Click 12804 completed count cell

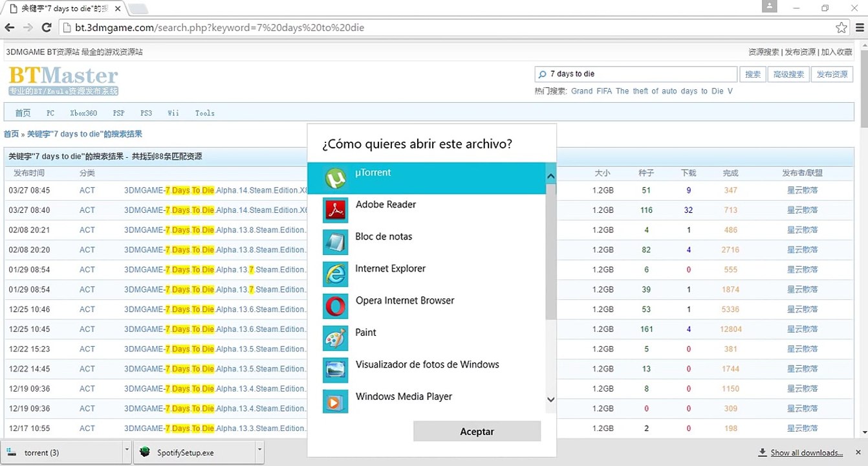pos(730,329)
